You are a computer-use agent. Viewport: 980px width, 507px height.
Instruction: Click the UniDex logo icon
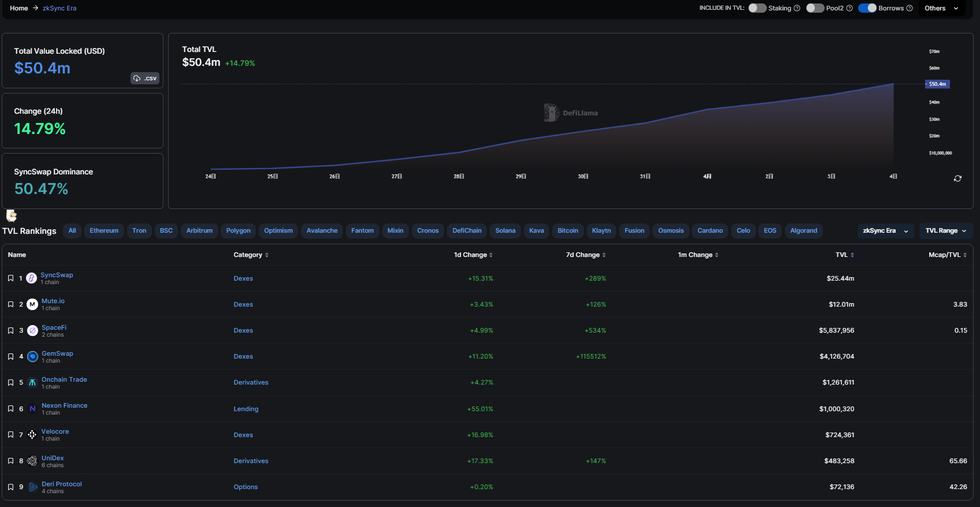click(32, 461)
